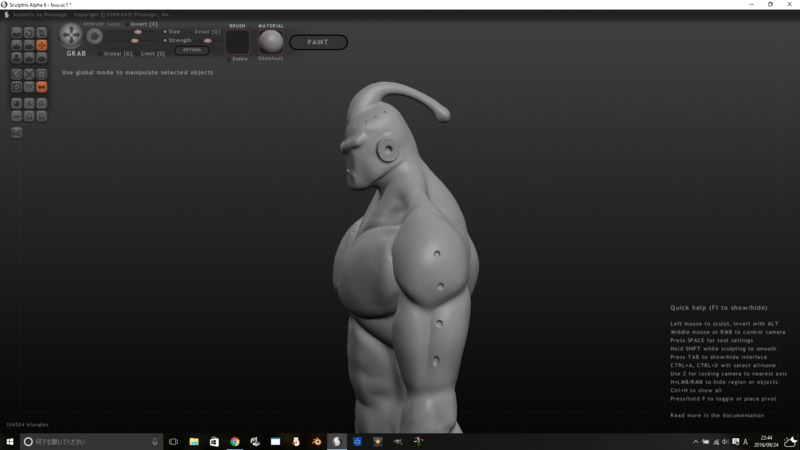Click the IME input mode A

click(745, 442)
